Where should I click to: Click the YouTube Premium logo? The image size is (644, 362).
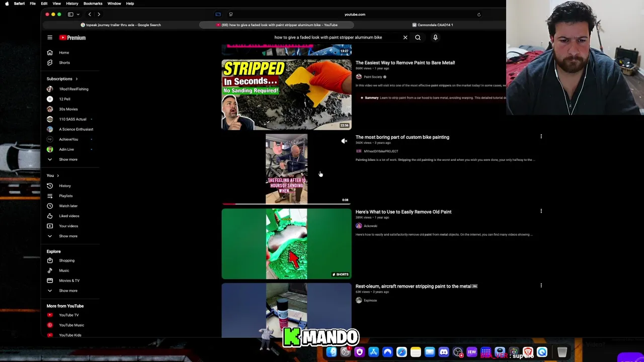[x=72, y=38]
